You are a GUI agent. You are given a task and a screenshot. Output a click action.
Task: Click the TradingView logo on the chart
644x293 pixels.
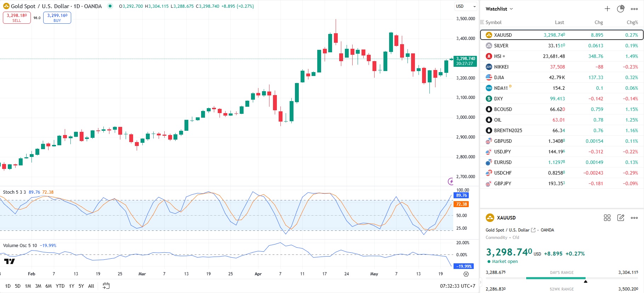10,262
